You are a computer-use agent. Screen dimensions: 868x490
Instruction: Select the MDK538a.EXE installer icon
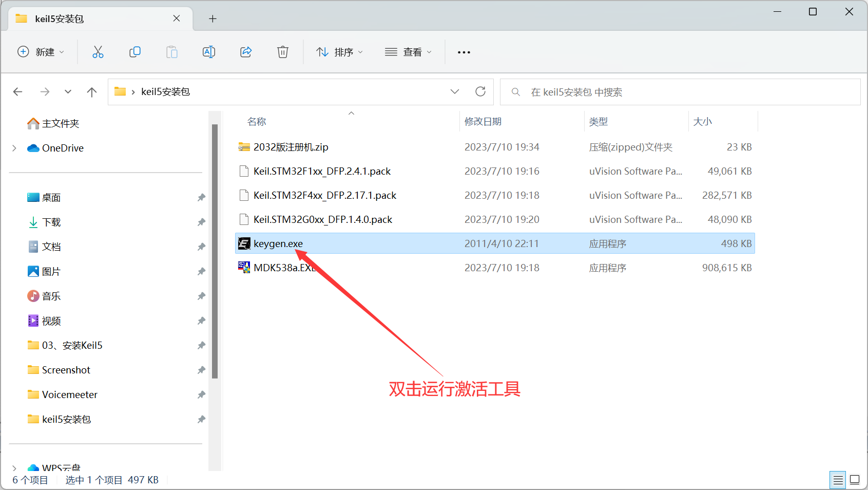point(244,268)
